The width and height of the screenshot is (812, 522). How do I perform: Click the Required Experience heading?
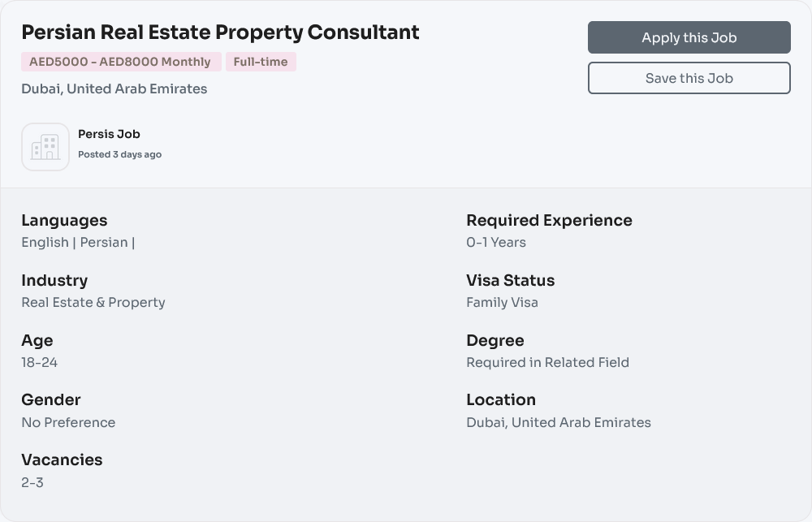[549, 220]
